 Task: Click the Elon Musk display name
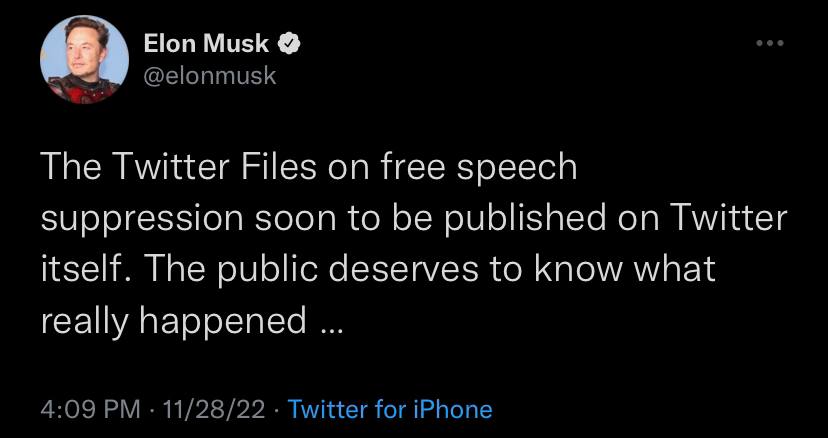click(x=206, y=43)
